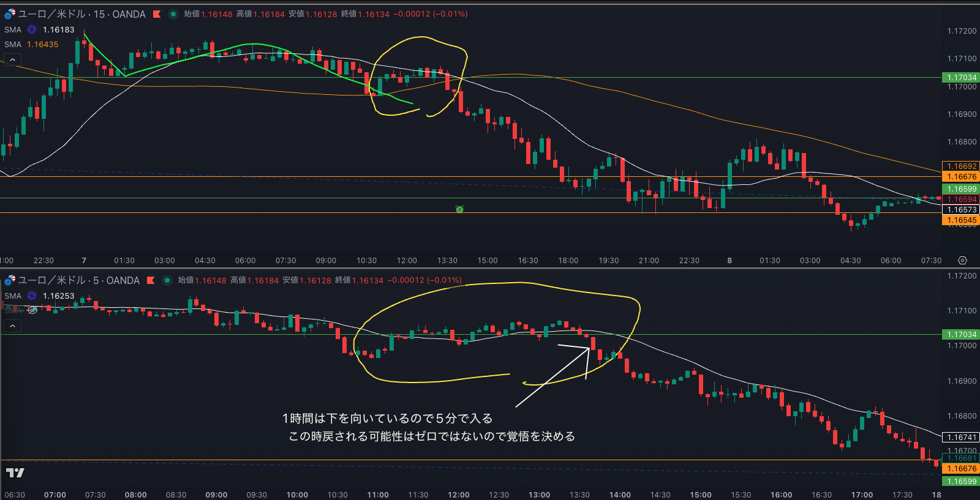Click the green market status dot on upper chart

173,14
